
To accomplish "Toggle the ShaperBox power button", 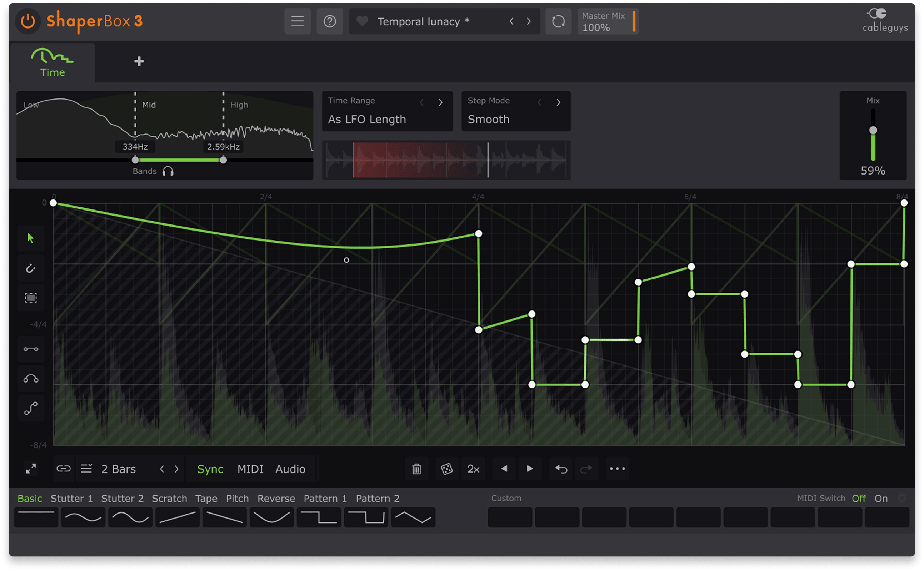I will click(x=28, y=21).
